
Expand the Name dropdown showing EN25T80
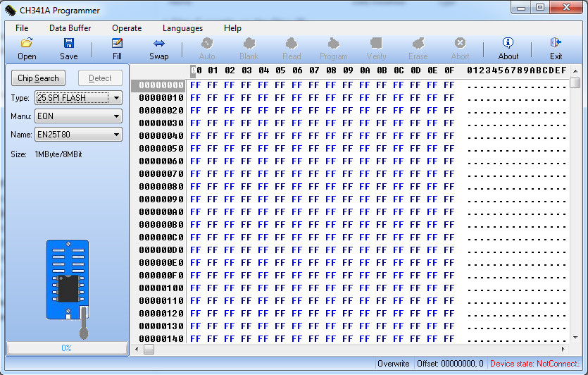(117, 135)
